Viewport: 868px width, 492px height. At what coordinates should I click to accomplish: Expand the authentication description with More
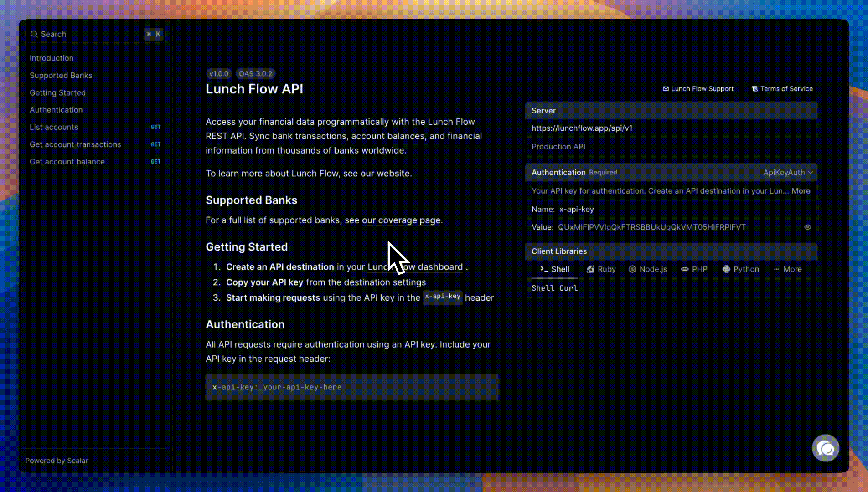(x=801, y=191)
